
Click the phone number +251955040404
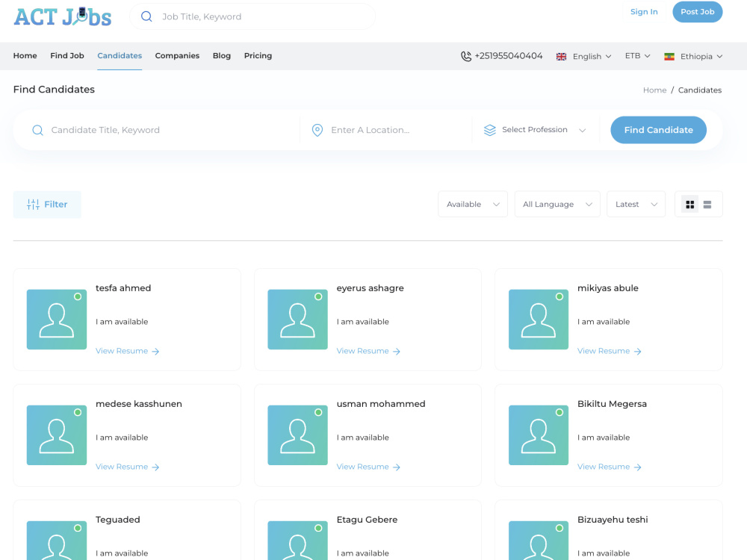tap(508, 56)
